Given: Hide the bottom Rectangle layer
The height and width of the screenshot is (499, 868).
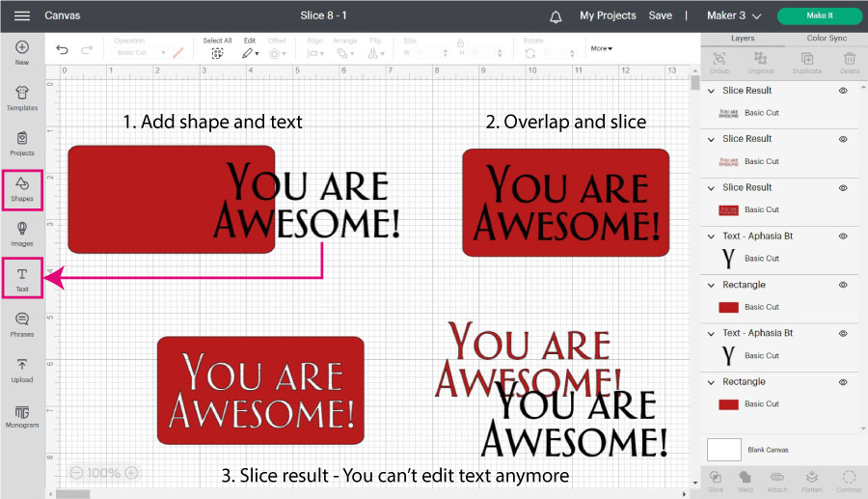Looking at the screenshot, I should click(843, 382).
